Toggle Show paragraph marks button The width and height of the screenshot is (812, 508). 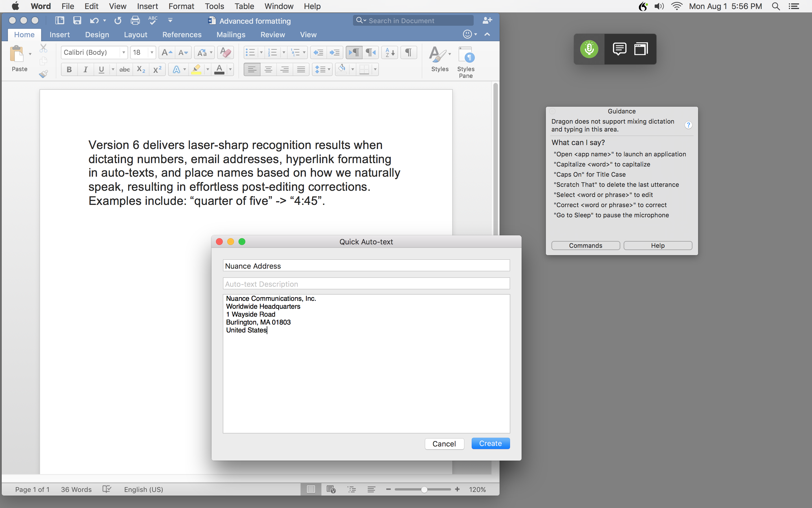(408, 52)
